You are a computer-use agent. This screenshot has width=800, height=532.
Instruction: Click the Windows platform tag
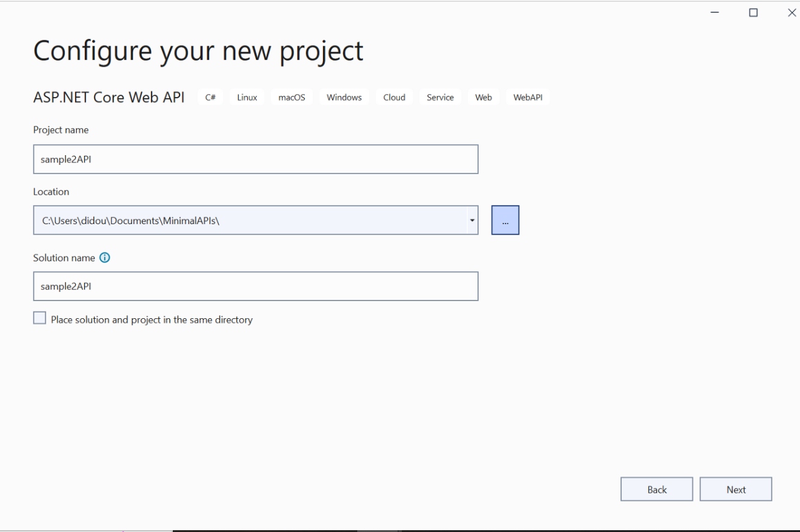click(x=344, y=98)
